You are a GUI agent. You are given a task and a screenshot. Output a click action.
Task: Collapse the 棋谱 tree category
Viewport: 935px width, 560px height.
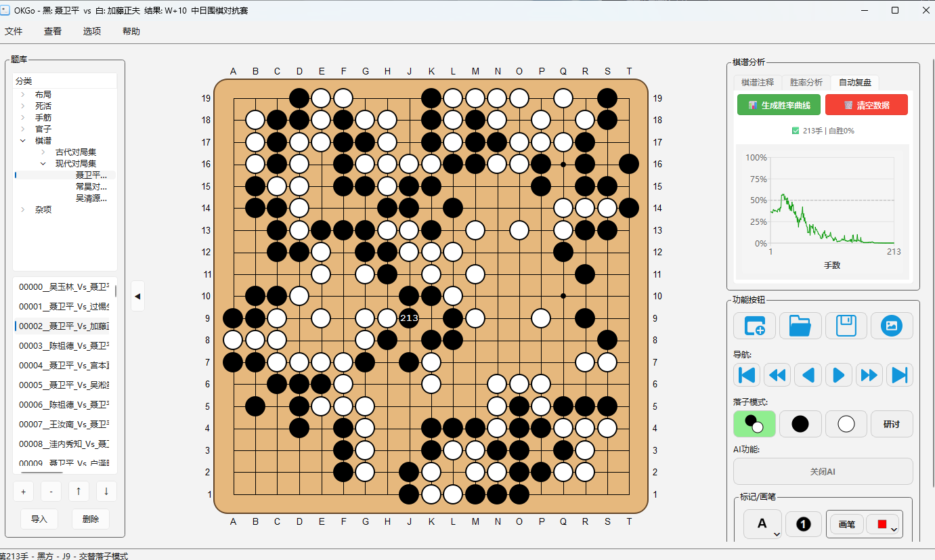22,141
